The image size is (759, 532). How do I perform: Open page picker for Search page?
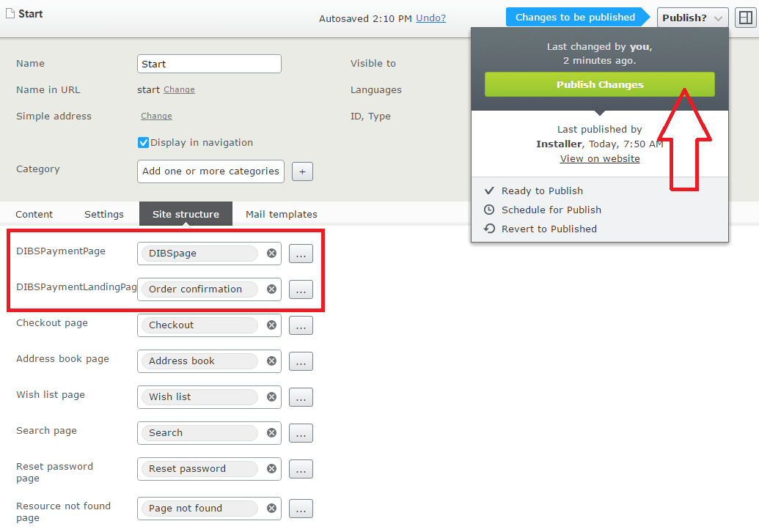[x=301, y=433]
